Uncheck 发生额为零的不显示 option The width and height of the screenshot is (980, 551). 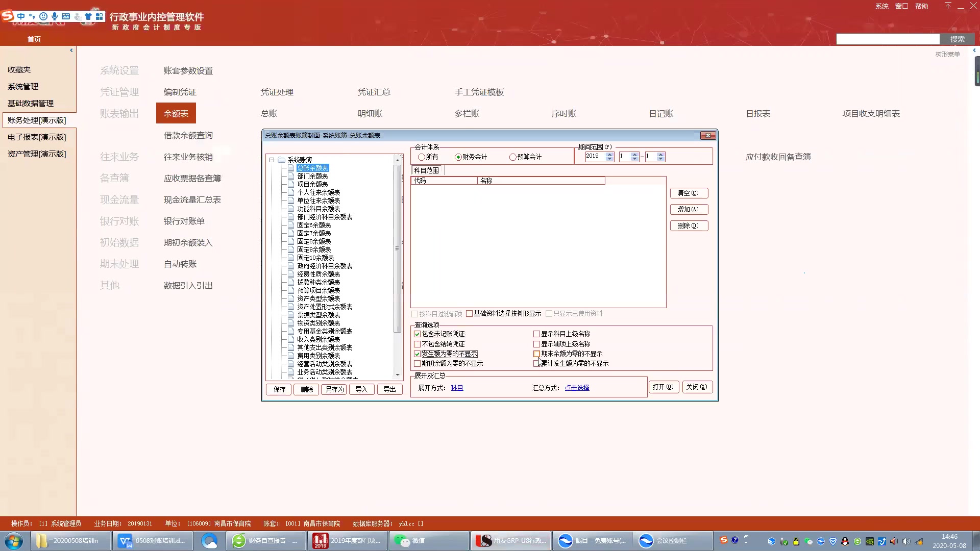click(x=417, y=354)
